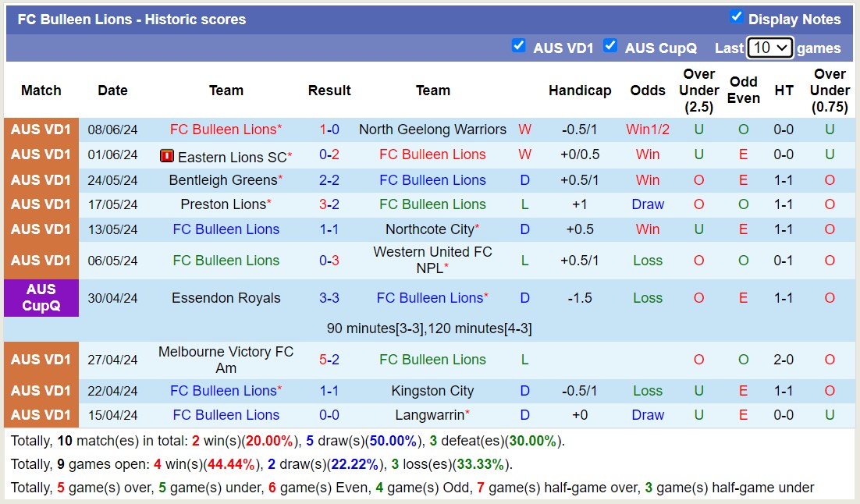Uncheck the AUS VD1 filter
The width and height of the screenshot is (860, 504).
(x=519, y=46)
